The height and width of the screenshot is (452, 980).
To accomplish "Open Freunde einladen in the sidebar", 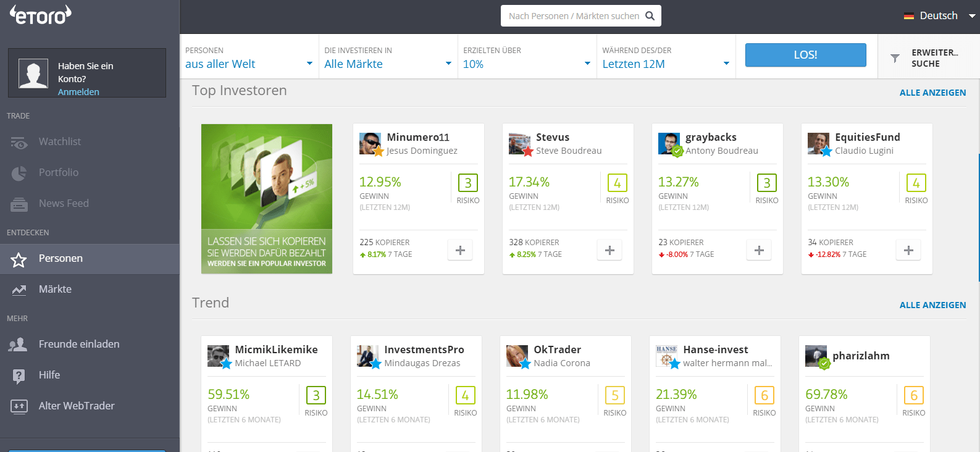I will point(90,345).
